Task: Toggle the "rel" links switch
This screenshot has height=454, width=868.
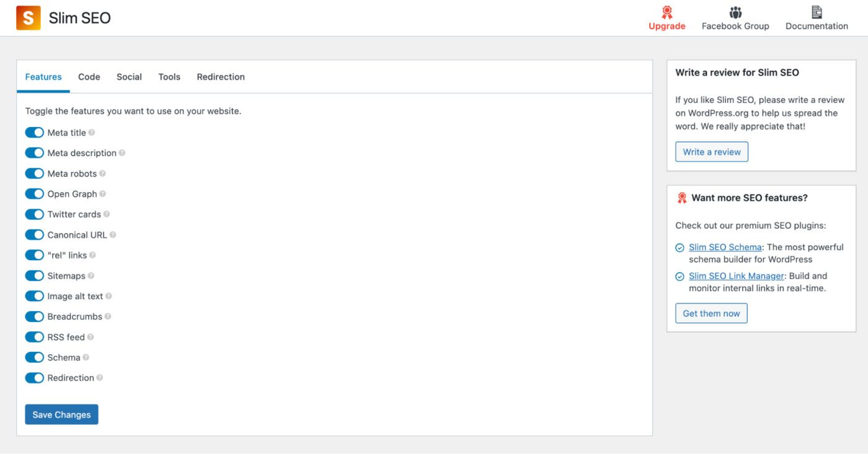Action: (x=35, y=255)
